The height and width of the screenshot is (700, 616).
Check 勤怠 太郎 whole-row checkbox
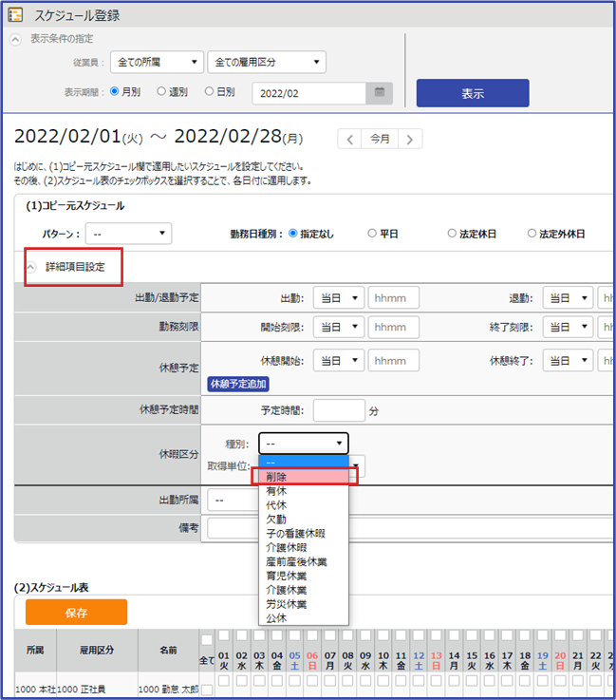point(207,691)
